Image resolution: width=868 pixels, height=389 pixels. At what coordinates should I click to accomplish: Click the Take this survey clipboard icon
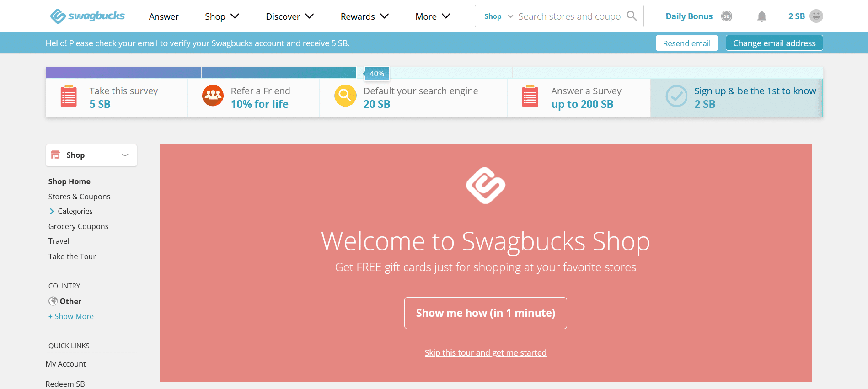click(x=69, y=96)
